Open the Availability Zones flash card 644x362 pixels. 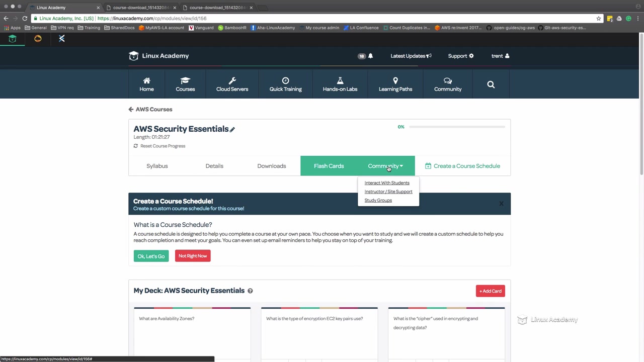(x=192, y=333)
